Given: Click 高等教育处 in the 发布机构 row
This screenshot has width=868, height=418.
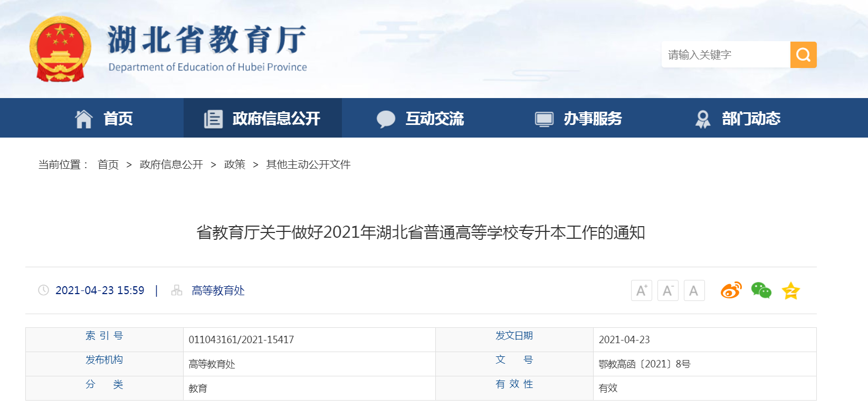Looking at the screenshot, I should pyautogui.click(x=212, y=364).
